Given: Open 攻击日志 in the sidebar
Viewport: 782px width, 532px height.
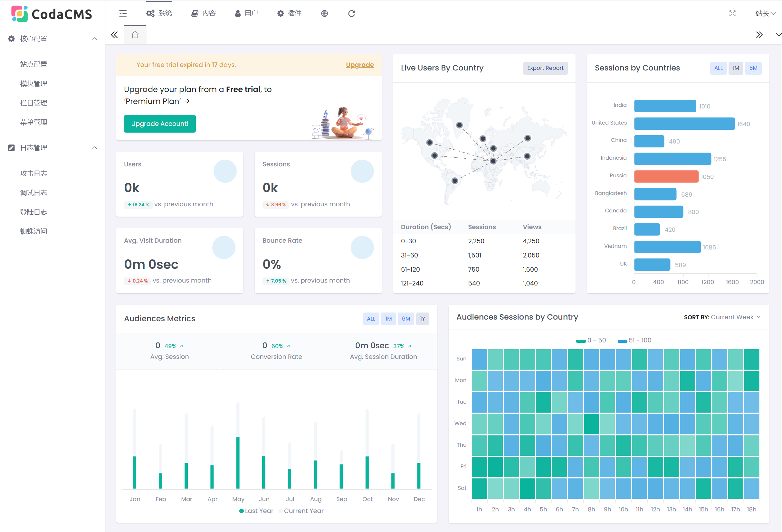Looking at the screenshot, I should (x=33, y=173).
